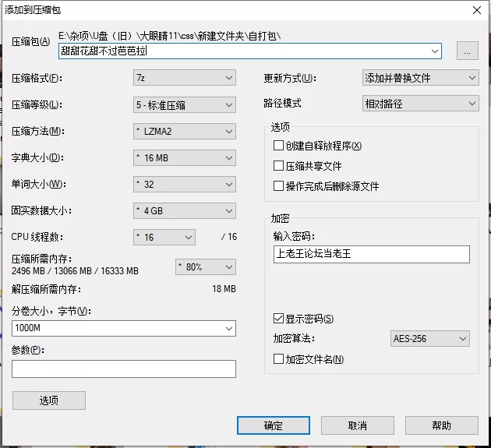The image size is (491, 448).
Task: Click the 18 MB decompression memory value
Action: [224, 288]
